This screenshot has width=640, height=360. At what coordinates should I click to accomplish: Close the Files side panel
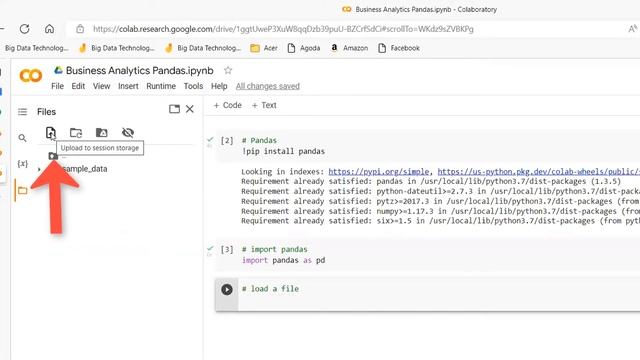(190, 109)
